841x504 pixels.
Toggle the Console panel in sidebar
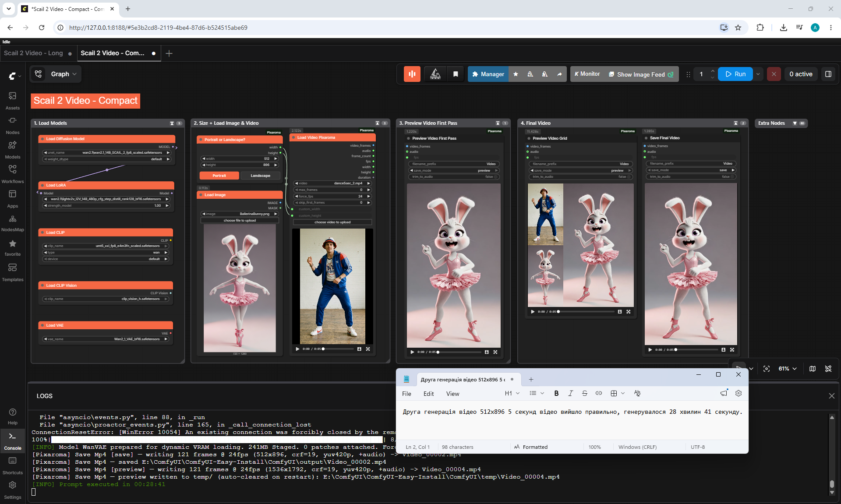[x=13, y=441]
